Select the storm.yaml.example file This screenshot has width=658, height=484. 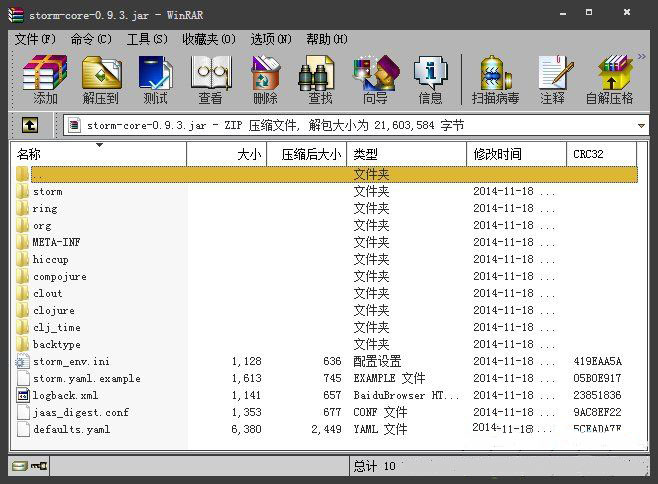point(86,379)
